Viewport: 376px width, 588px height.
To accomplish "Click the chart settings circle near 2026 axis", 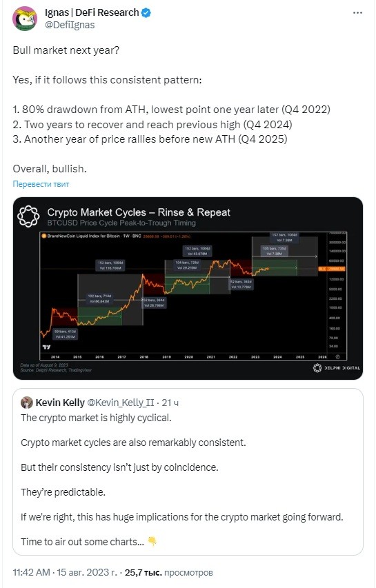I will click(338, 356).
